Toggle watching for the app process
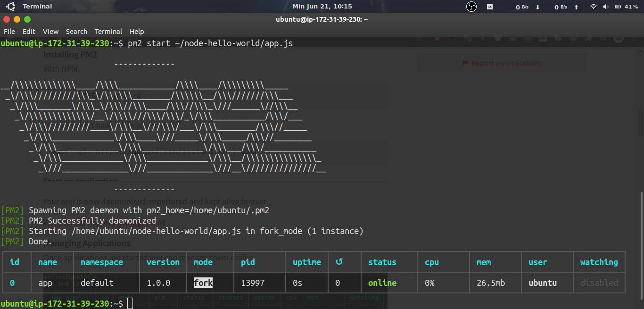 click(599, 283)
